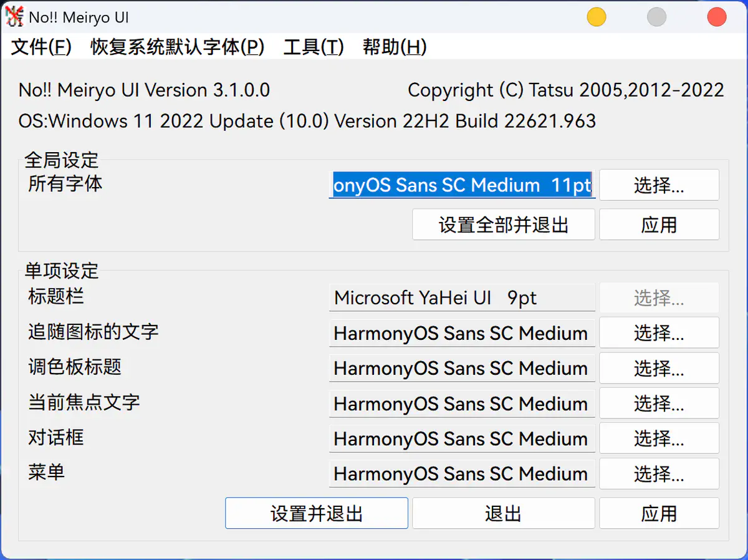Click the 标题栏 font field showing Microsoft YaHei UI

462,298
